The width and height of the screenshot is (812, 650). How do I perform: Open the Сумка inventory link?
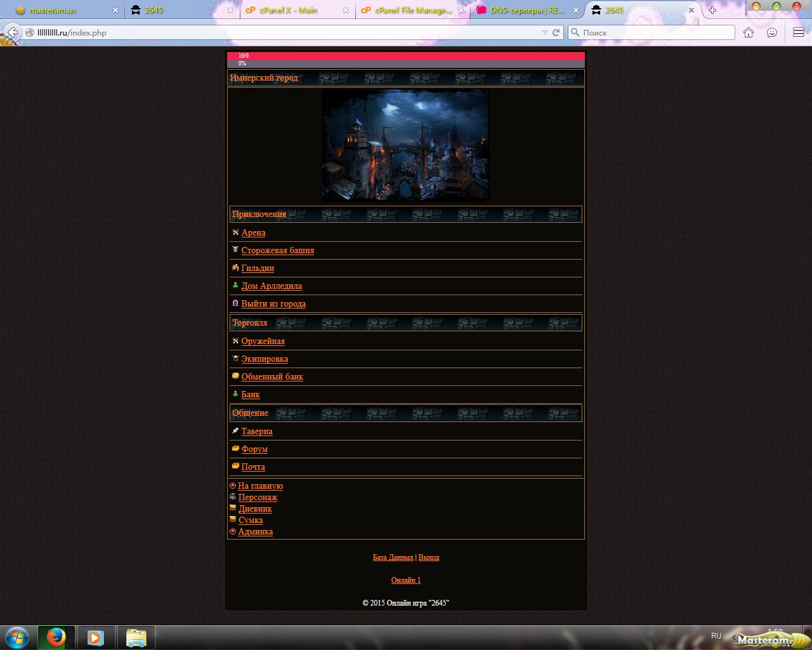[251, 521]
